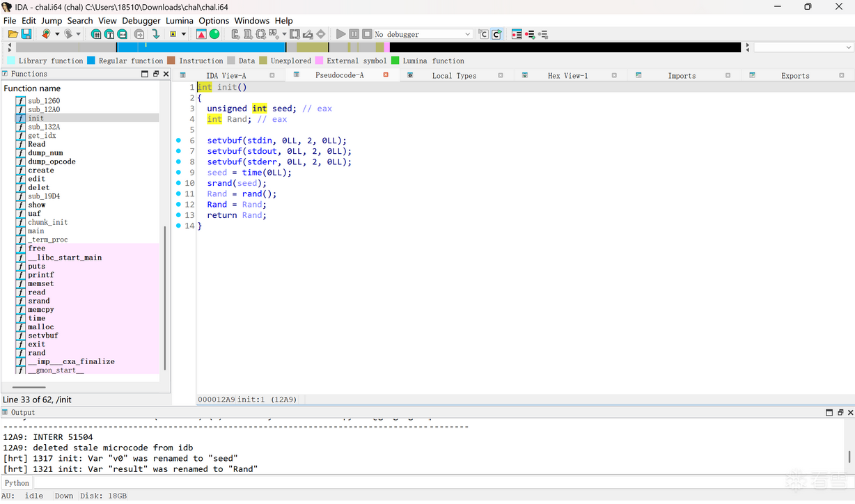This screenshot has width=855, height=504.
Task: Expand the yellow highlight icon dropdown
Action: (184, 34)
